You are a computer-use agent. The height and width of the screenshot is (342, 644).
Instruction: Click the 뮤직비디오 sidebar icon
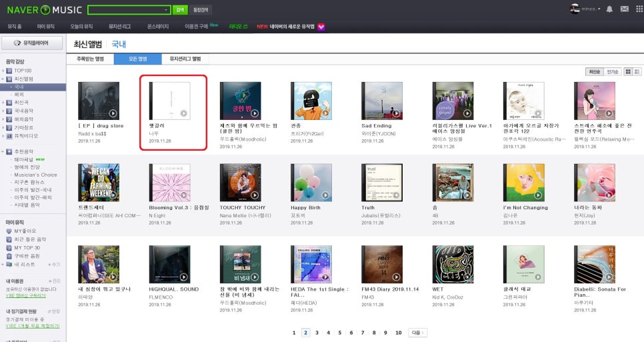click(x=9, y=136)
